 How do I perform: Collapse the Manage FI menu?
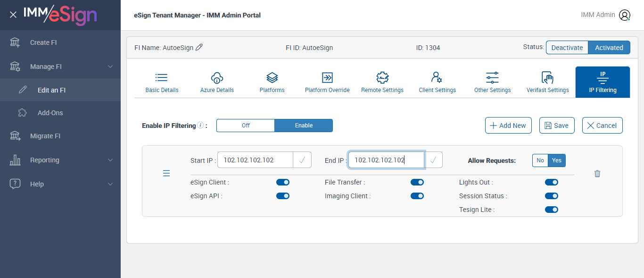point(110,67)
